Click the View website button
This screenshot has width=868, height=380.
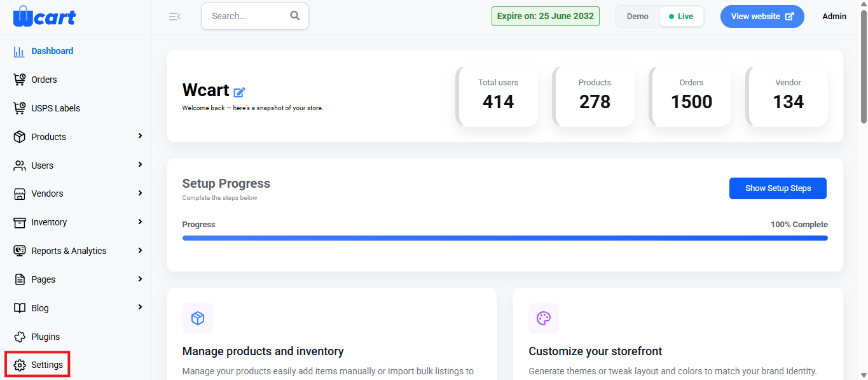pyautogui.click(x=762, y=17)
